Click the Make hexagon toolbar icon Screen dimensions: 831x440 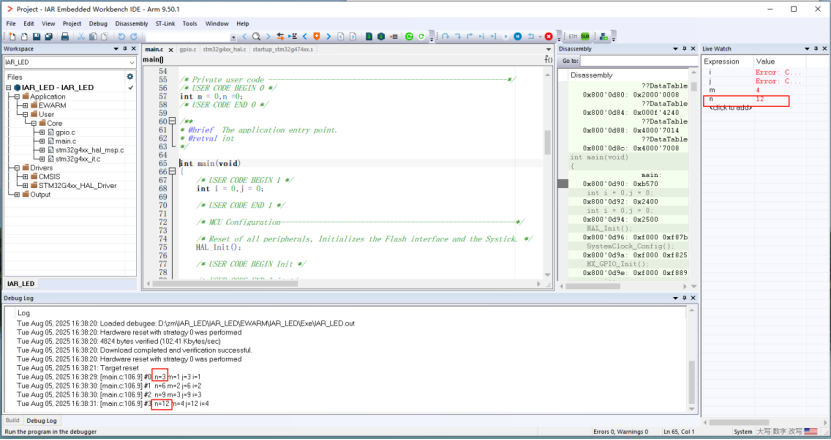pyautogui.click(x=381, y=37)
